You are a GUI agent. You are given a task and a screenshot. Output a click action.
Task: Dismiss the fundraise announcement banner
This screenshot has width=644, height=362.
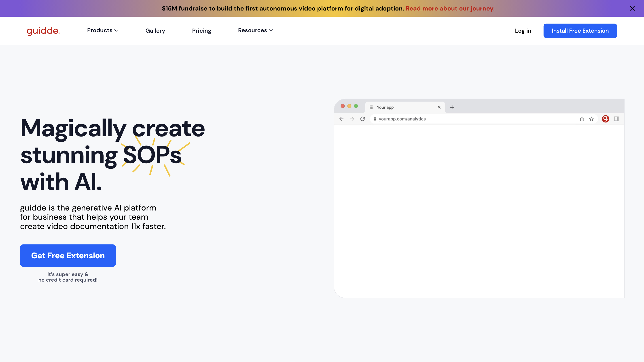point(632,8)
